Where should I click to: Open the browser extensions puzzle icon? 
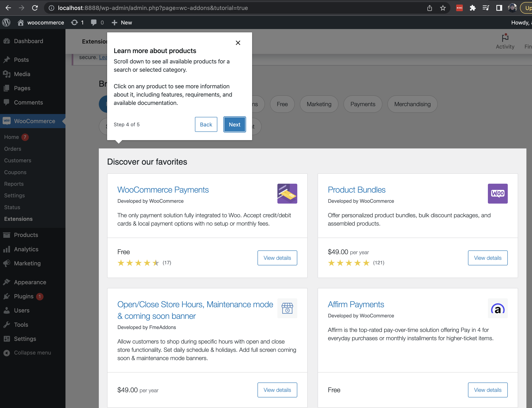tap(473, 8)
